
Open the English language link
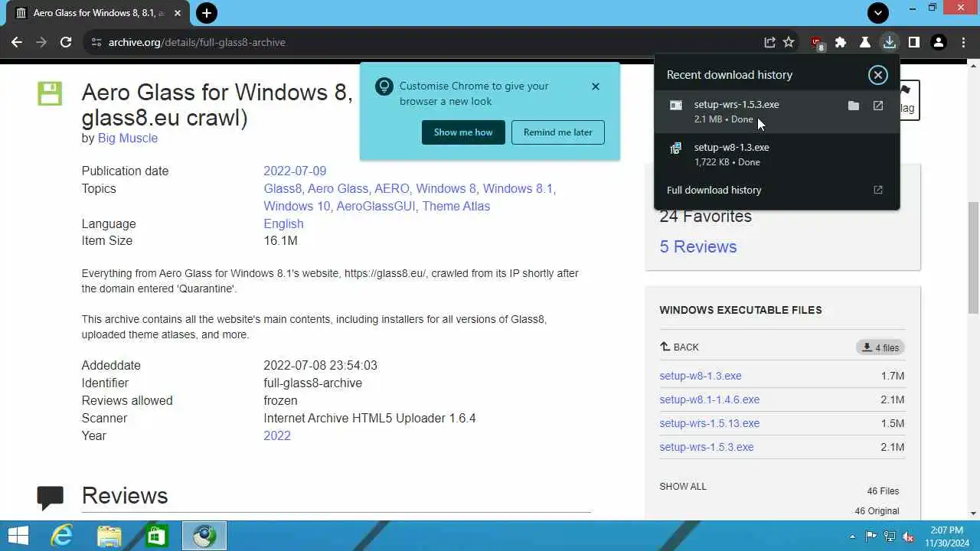pyautogui.click(x=283, y=223)
